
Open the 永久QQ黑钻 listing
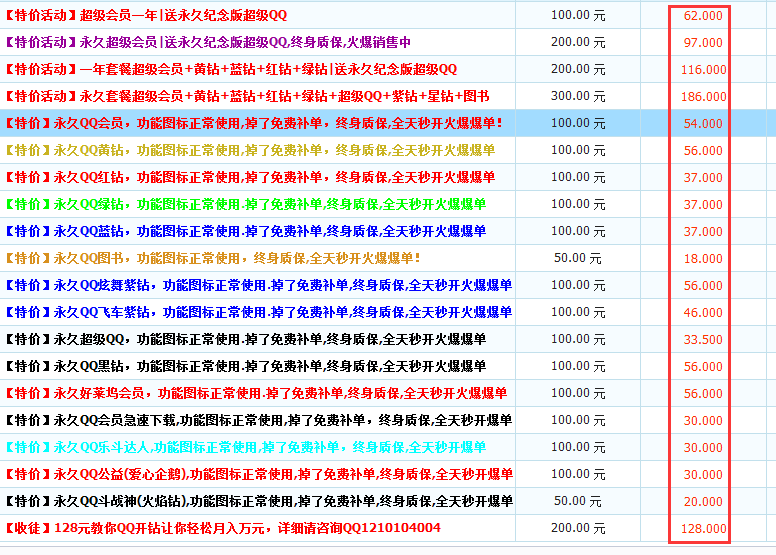(246, 366)
